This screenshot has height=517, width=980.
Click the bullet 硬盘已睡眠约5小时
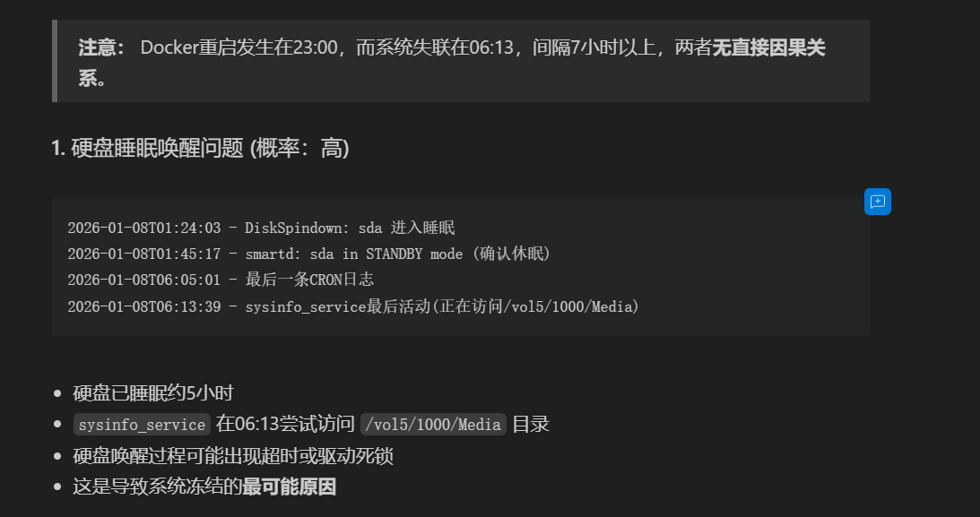(153, 392)
